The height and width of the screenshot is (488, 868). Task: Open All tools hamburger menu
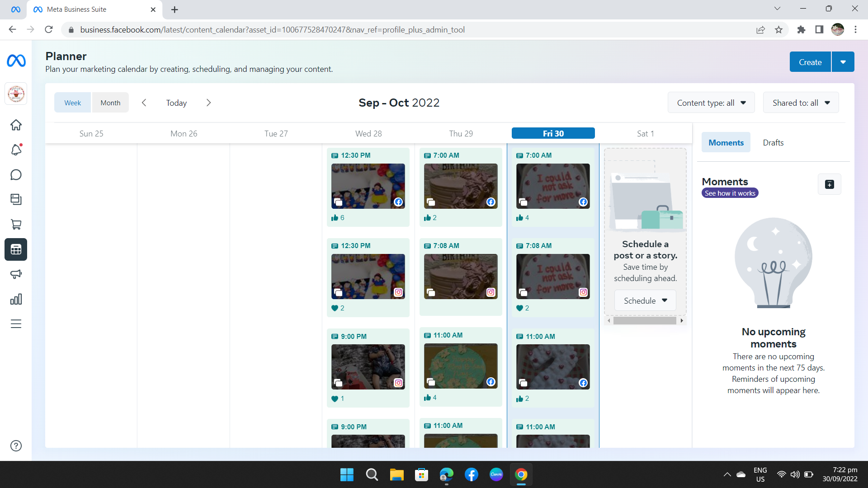point(16,324)
